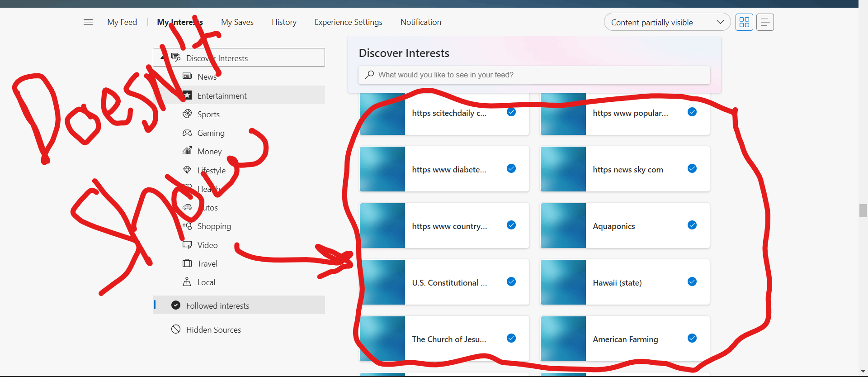
Task: Unfollow the https www diabete interest
Action: coord(511,168)
